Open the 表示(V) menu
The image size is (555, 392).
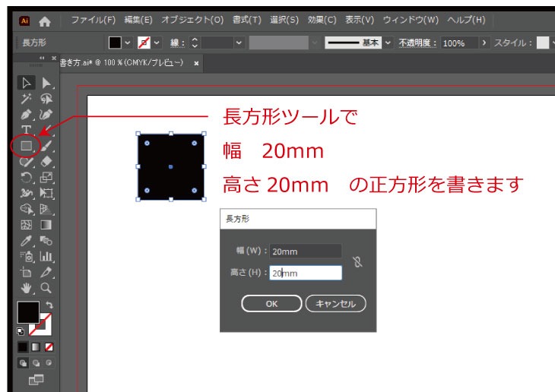coord(360,20)
